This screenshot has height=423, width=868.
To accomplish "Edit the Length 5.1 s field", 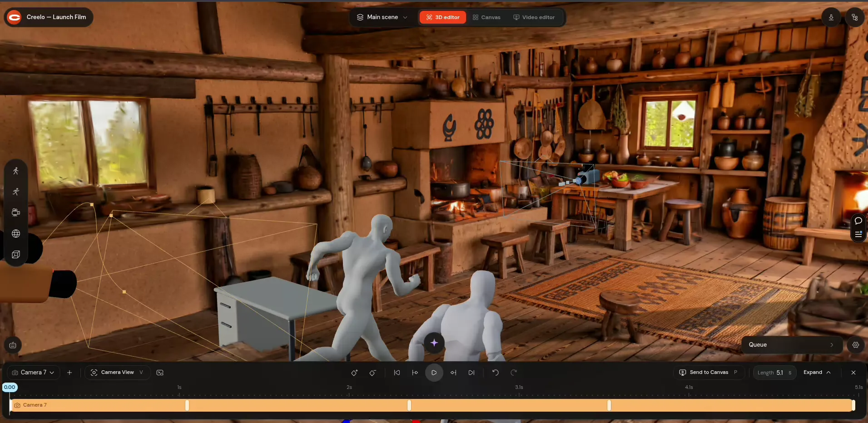I will click(x=774, y=373).
